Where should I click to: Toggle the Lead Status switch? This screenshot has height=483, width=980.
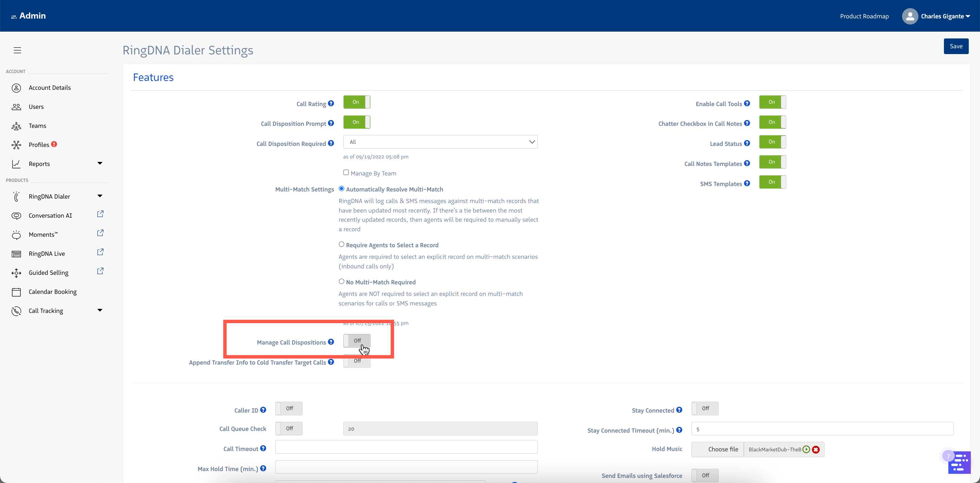click(x=772, y=142)
